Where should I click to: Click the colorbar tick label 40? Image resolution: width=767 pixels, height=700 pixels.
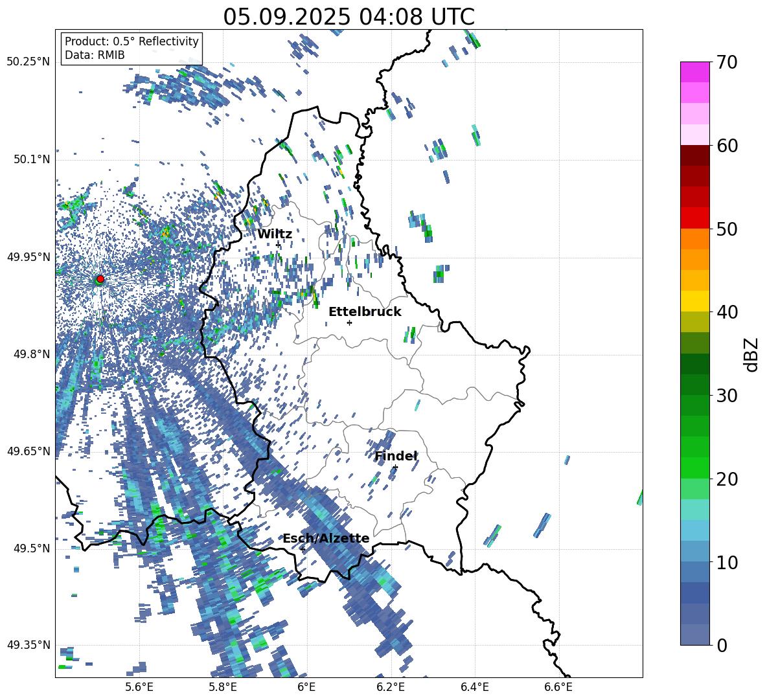point(727,312)
